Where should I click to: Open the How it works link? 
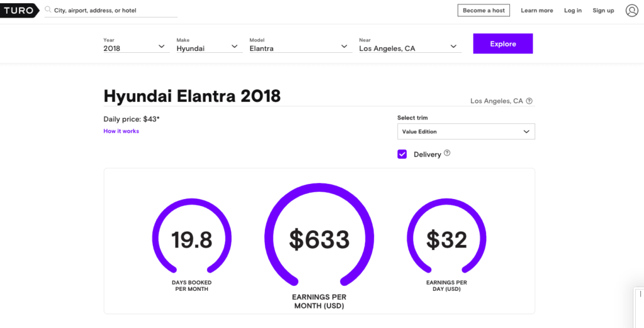click(121, 131)
